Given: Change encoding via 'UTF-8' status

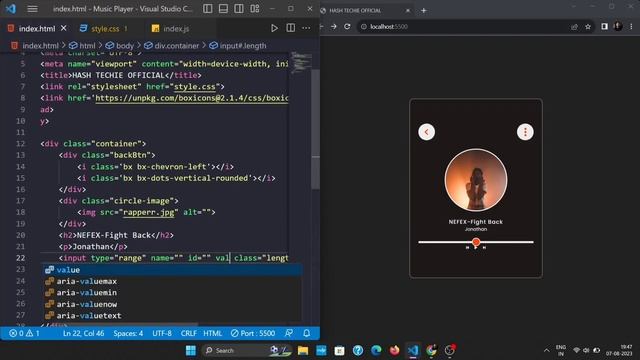Looking at the screenshot, I should pyautogui.click(x=162, y=333).
